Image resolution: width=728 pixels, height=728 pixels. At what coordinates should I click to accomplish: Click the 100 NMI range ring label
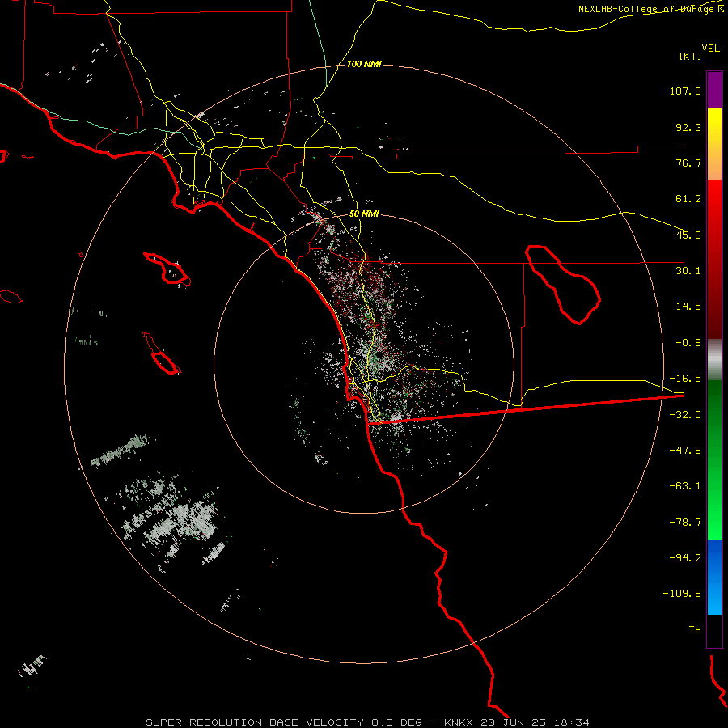[x=364, y=64]
